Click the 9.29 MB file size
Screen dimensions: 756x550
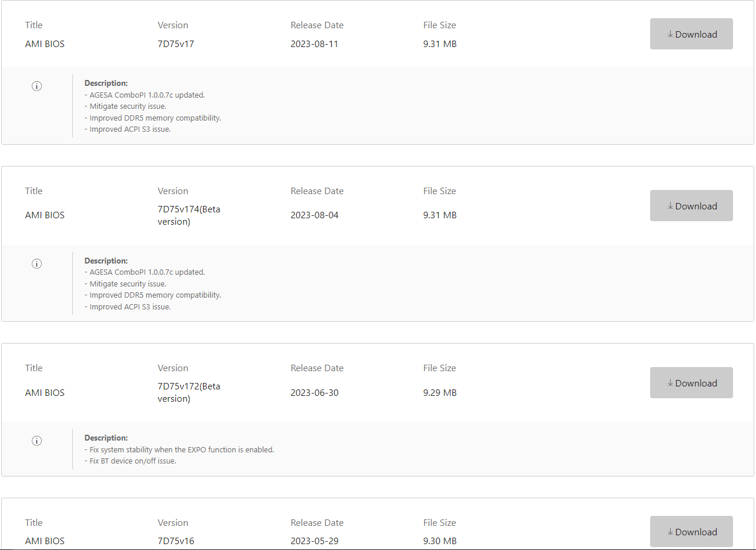439,393
